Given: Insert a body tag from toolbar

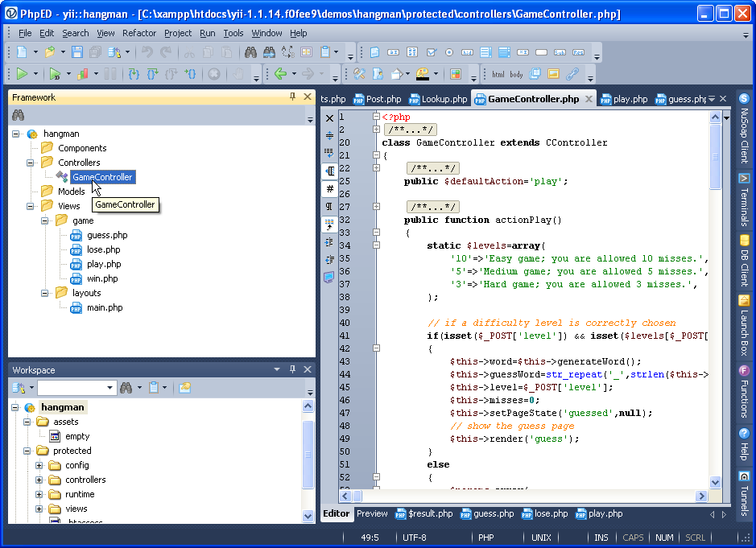Looking at the screenshot, I should tap(516, 74).
